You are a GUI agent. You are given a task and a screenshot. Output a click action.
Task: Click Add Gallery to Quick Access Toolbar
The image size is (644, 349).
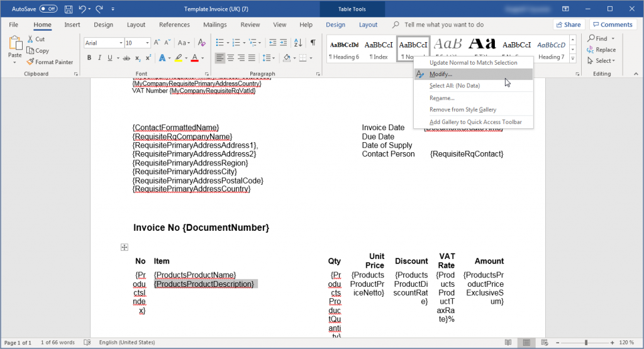click(x=474, y=122)
